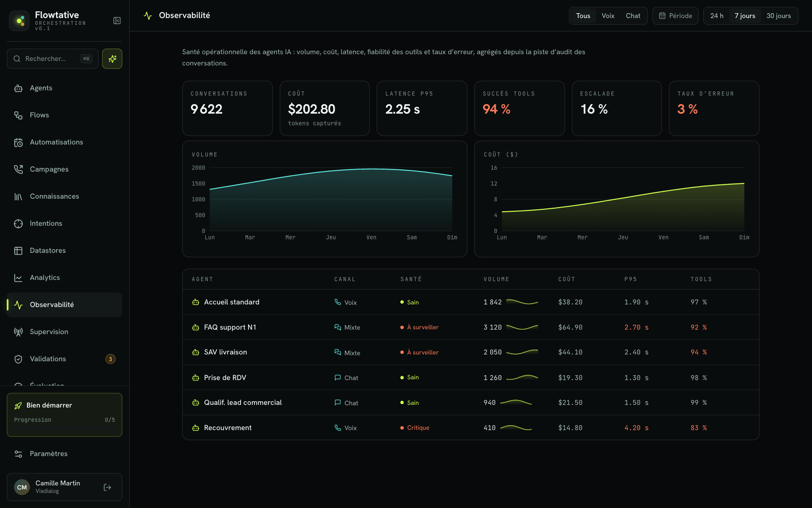This screenshot has width=812, height=508.
Task: Click the Succès tools 94 % card
Action: click(x=520, y=108)
